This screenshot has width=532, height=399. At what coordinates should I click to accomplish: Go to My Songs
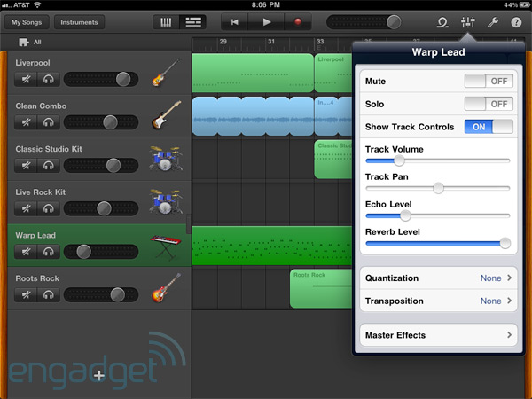(28, 22)
